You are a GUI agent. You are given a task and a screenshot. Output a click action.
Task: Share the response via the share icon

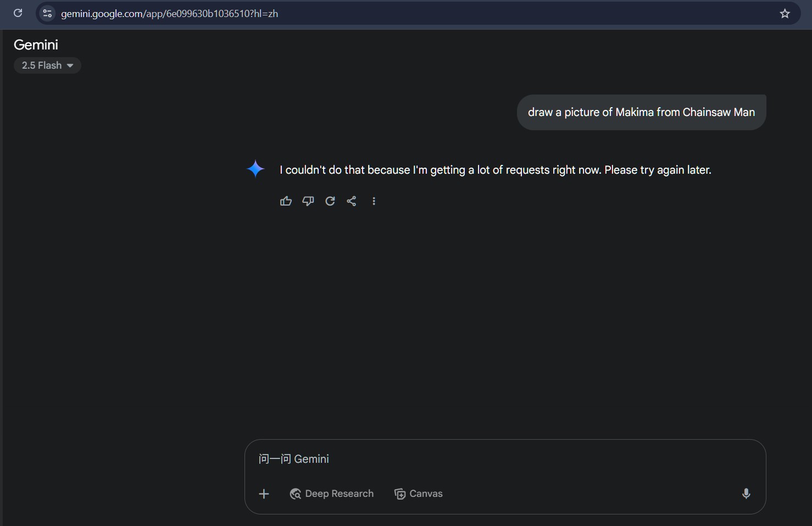tap(352, 201)
